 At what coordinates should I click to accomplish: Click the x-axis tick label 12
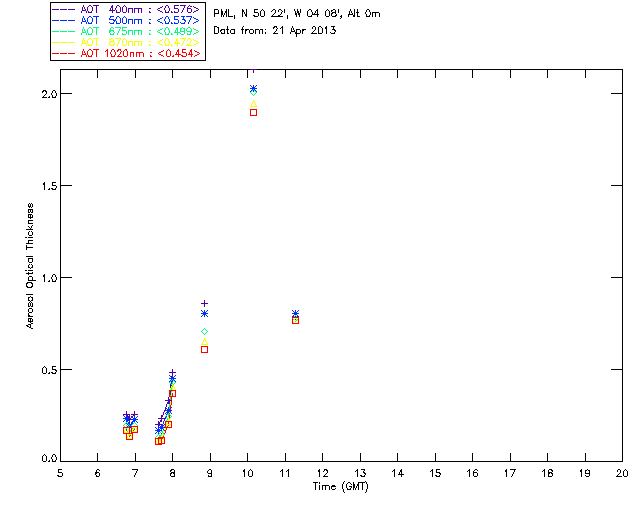tap(322, 473)
